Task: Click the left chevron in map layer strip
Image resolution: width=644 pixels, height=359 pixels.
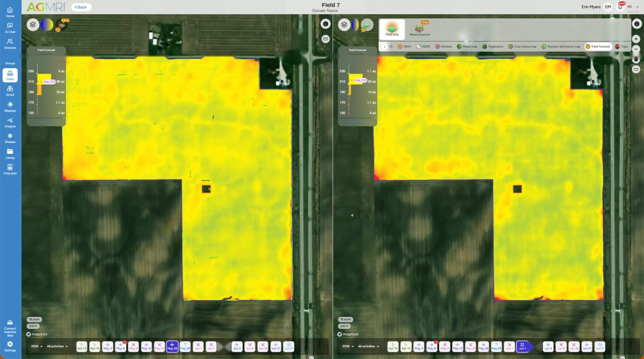Action: point(384,46)
